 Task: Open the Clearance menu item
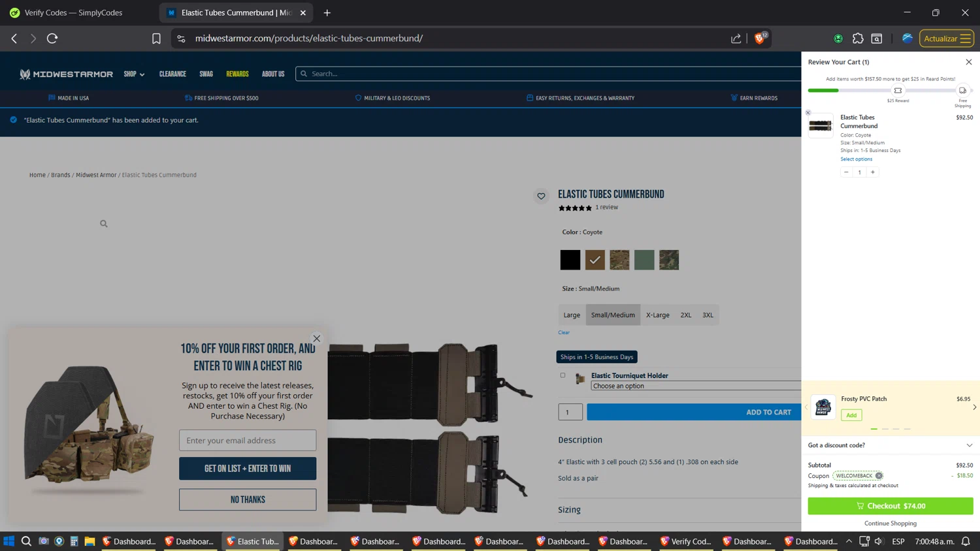click(x=172, y=74)
